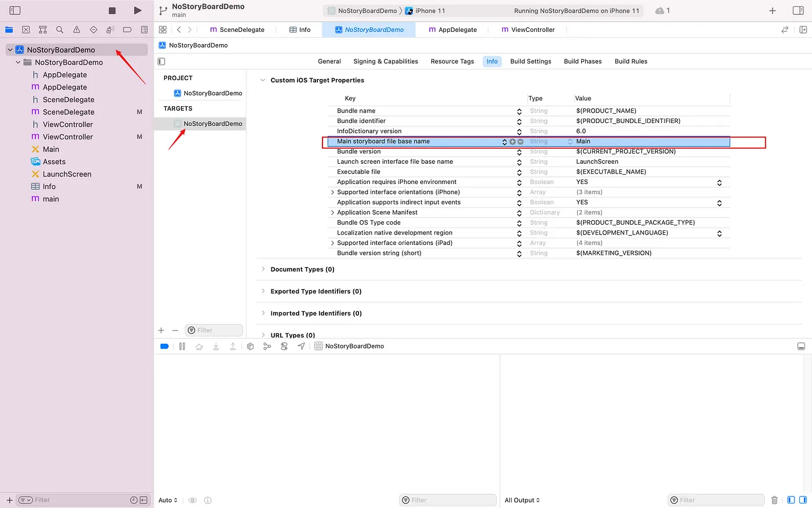Screen dimensions: 812x508
Task: Open Debug Memory Graph
Action: (267, 346)
